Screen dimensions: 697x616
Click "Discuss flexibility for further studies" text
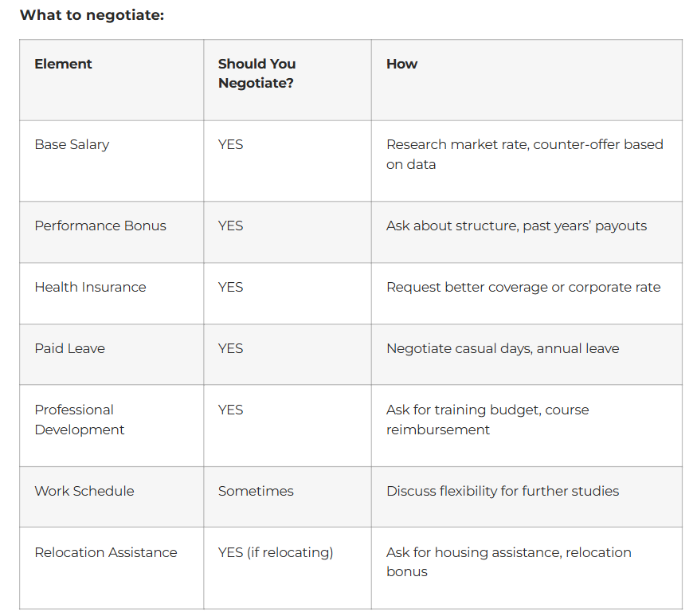coord(503,491)
